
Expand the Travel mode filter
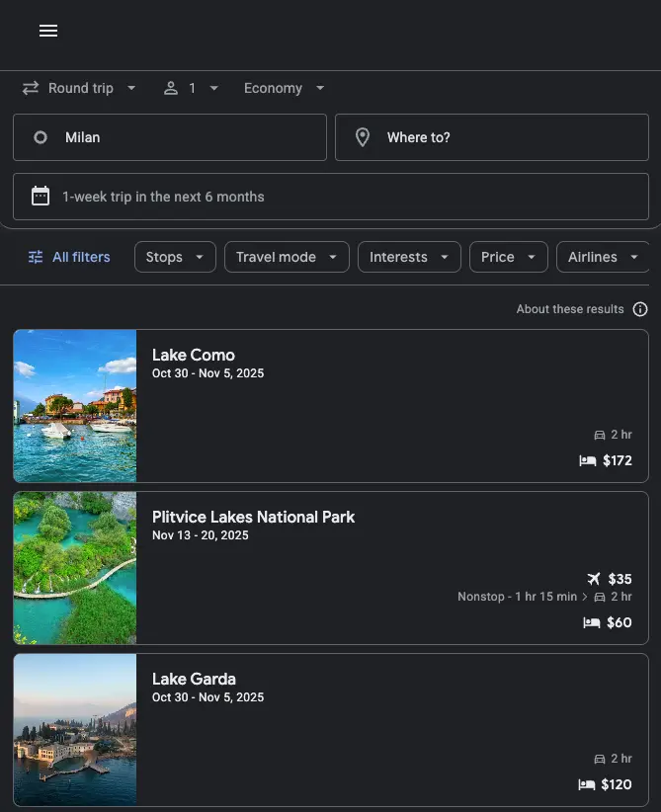pos(287,257)
